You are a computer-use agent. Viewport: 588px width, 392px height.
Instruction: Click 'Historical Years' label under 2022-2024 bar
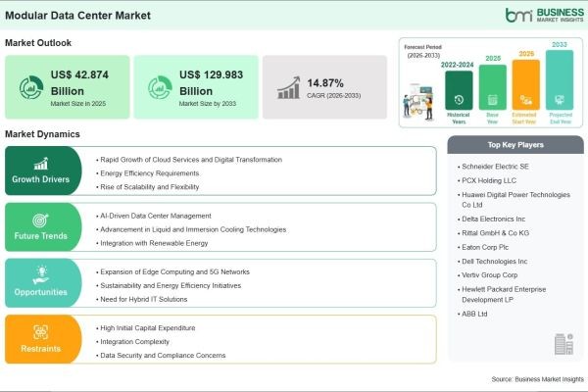(459, 119)
